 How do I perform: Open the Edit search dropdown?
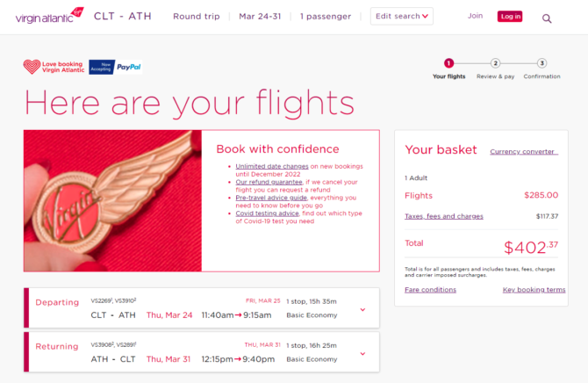[402, 16]
